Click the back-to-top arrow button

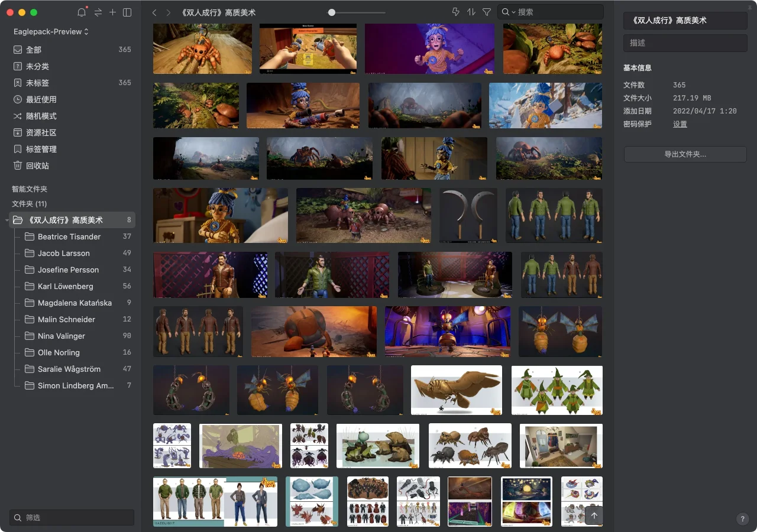594,515
